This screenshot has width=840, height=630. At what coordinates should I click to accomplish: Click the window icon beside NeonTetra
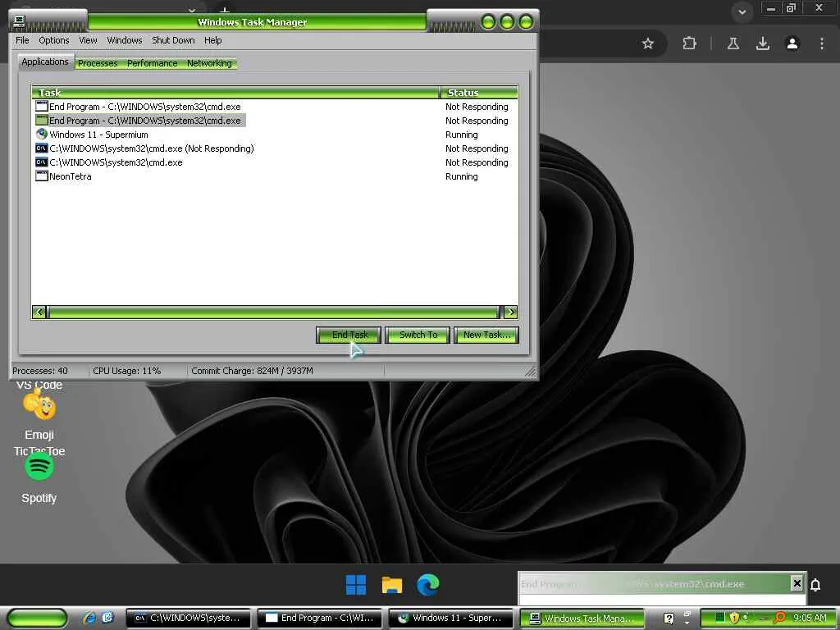click(x=41, y=176)
